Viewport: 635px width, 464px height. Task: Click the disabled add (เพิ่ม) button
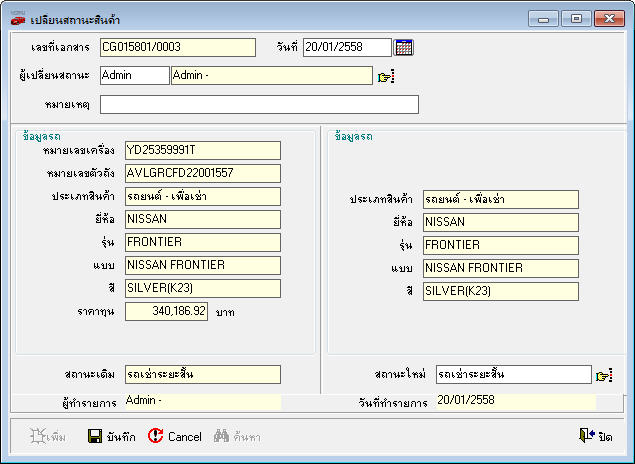coord(48,436)
